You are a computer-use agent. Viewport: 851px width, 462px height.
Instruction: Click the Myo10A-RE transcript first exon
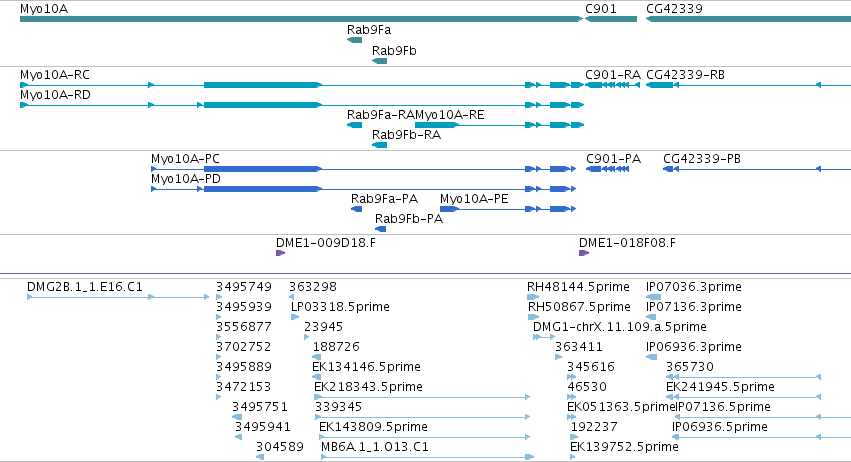pos(437,125)
